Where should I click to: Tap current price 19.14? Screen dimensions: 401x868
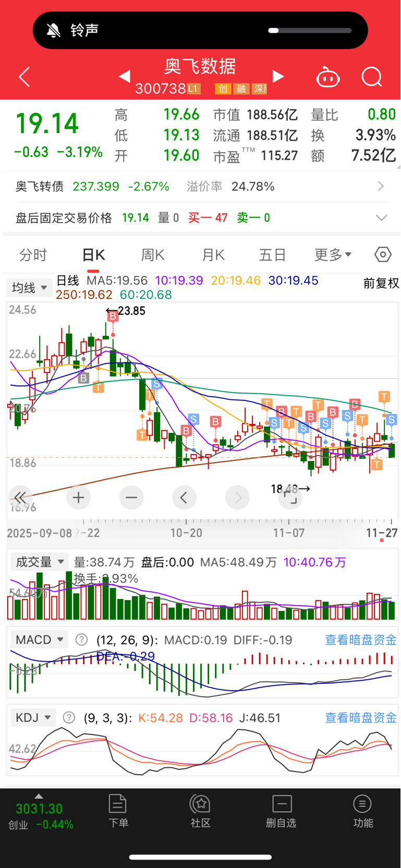click(47, 124)
